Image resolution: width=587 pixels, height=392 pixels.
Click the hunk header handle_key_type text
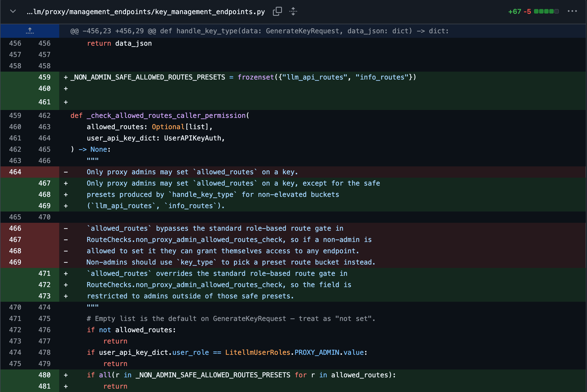click(207, 31)
